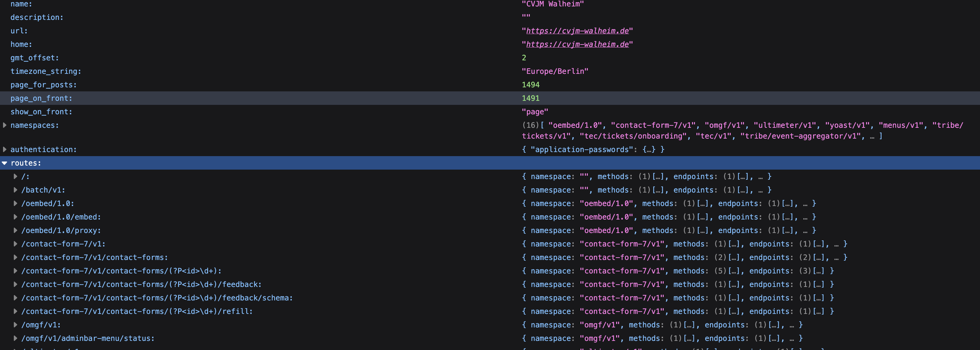Expand the /oembed/1.0/proxy route
Screen dimensions: 980x350
click(x=15, y=231)
